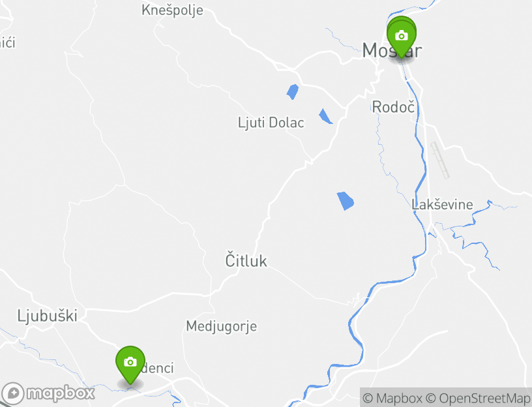Click the Mostar city label text

coord(392,50)
